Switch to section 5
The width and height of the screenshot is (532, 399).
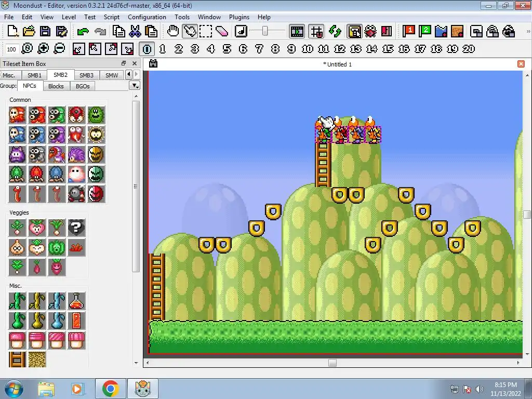(227, 49)
